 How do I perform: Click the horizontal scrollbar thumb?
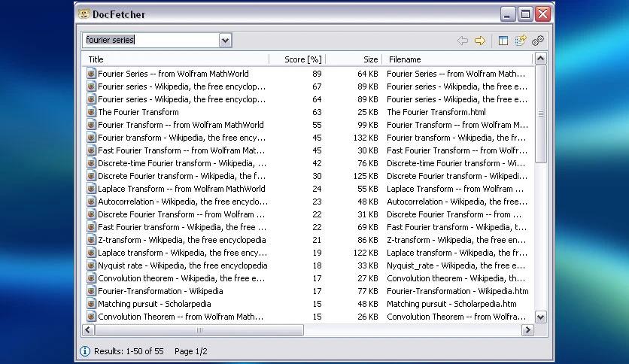click(x=199, y=330)
